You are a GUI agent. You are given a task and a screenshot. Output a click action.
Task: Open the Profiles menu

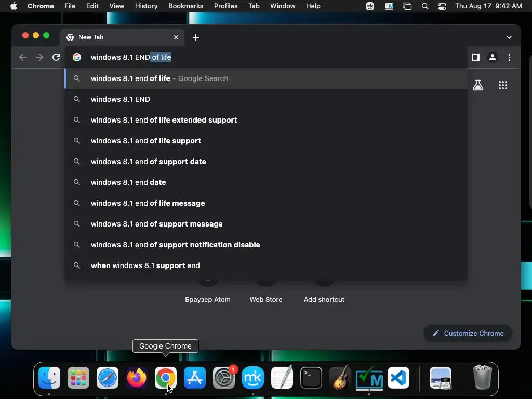coord(225,6)
